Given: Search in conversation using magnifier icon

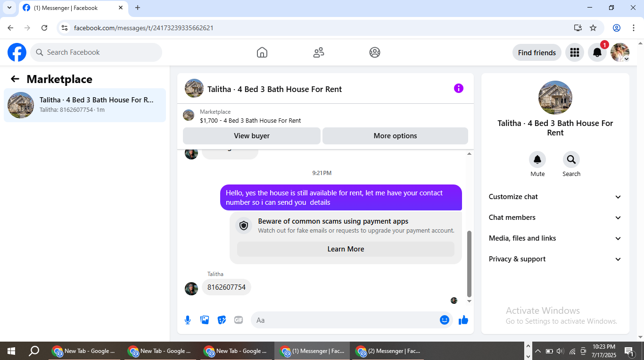Looking at the screenshot, I should click(x=571, y=159).
